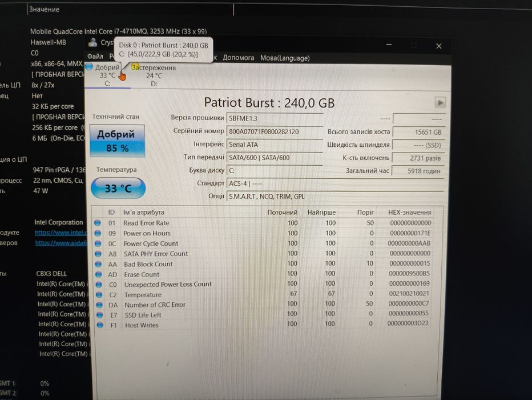
Task: Select the Bad Block Count attribute name
Action: pos(148,264)
